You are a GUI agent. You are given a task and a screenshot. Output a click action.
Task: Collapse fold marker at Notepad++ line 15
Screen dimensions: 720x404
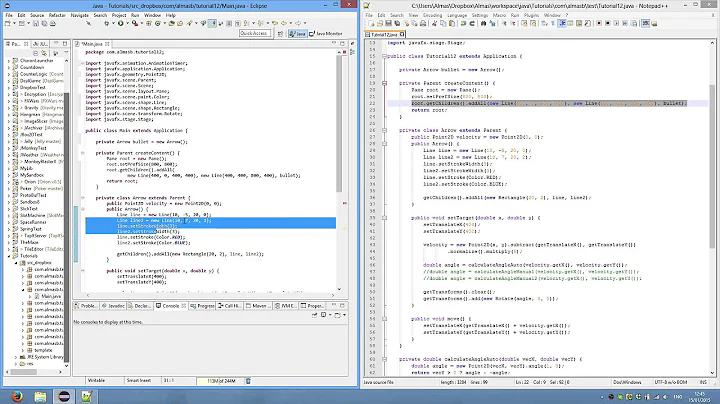(x=384, y=56)
